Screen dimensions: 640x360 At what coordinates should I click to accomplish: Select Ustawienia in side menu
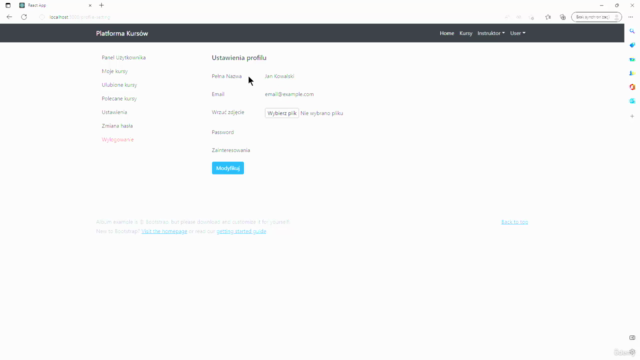[114, 112]
